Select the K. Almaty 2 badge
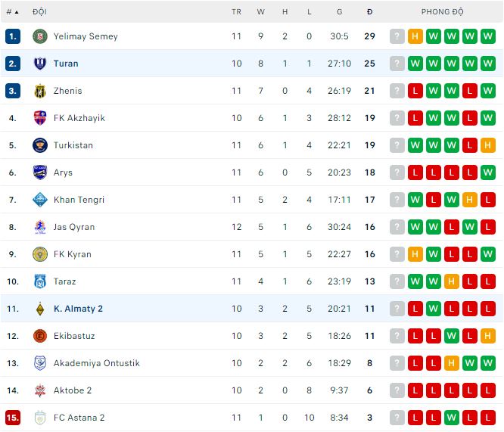This screenshot has width=504, height=432. click(x=40, y=309)
